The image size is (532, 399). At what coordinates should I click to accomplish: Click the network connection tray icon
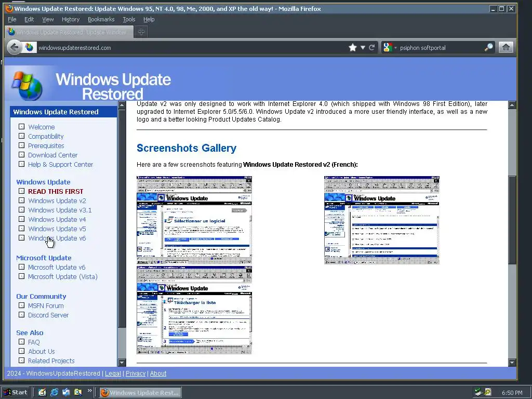pos(478,393)
